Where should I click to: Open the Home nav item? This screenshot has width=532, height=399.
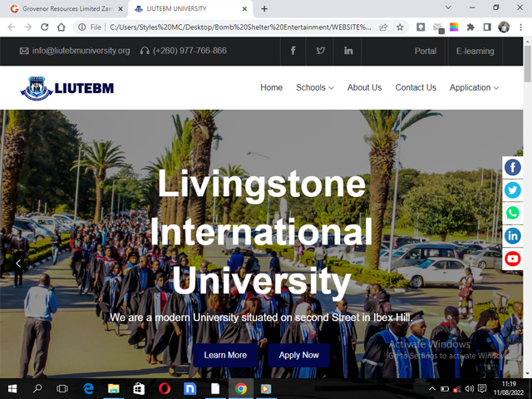(272, 87)
